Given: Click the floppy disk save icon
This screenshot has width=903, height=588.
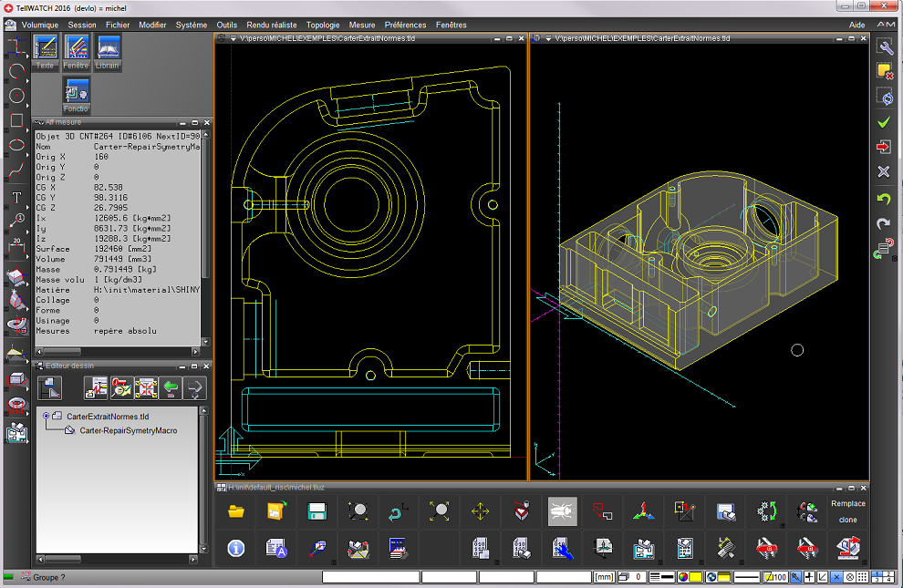Looking at the screenshot, I should 317,512.
